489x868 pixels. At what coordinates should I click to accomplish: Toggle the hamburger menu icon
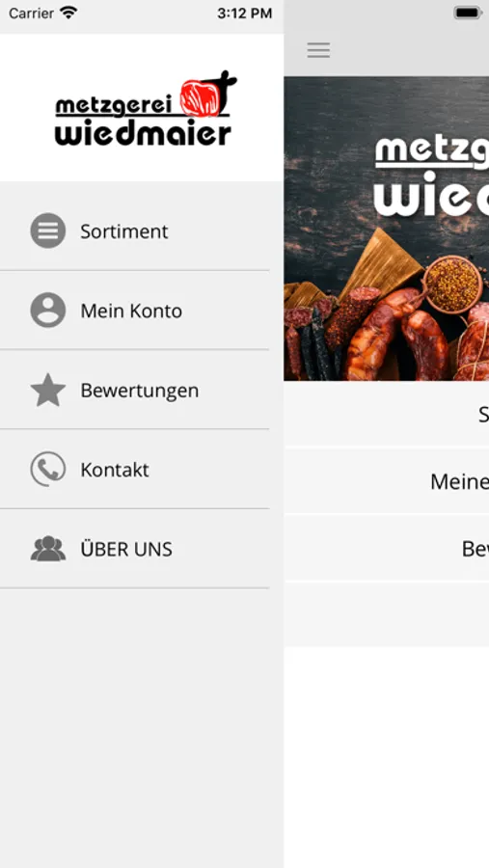tap(318, 50)
